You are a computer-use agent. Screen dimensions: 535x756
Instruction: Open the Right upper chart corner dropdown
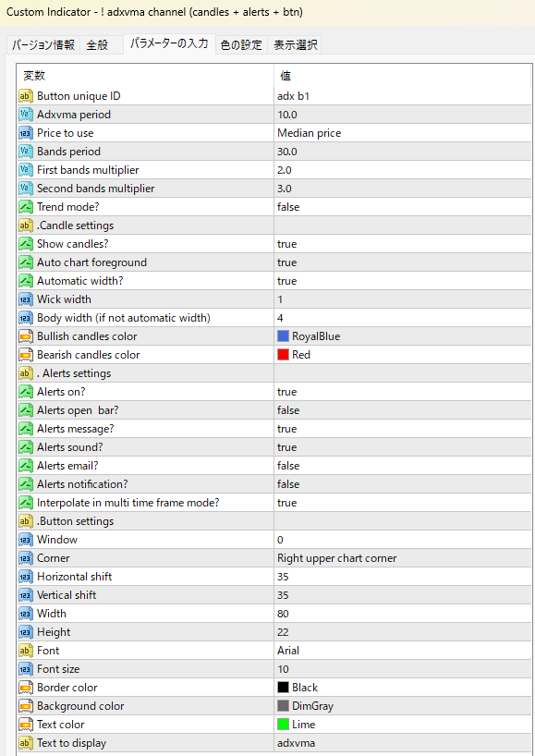click(x=403, y=558)
